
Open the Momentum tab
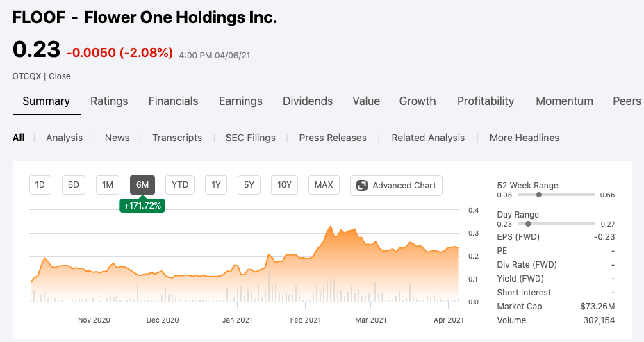(x=564, y=101)
